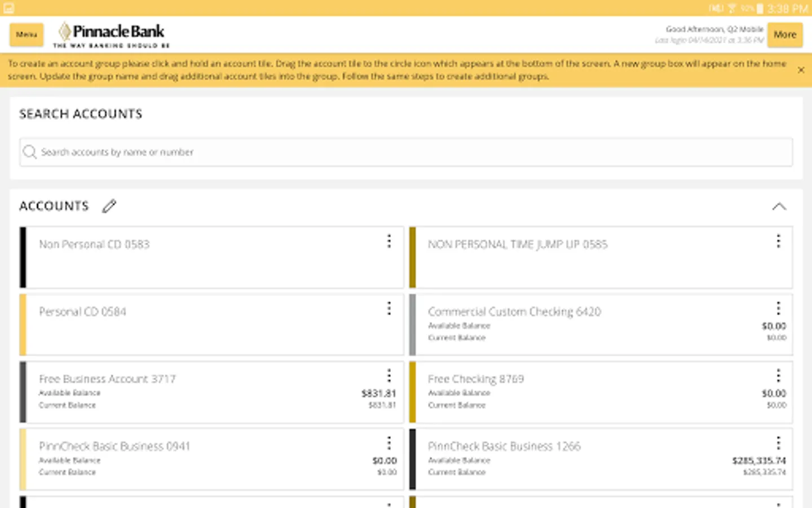The height and width of the screenshot is (508, 812).
Task: Open the Menu button
Action: 27,35
